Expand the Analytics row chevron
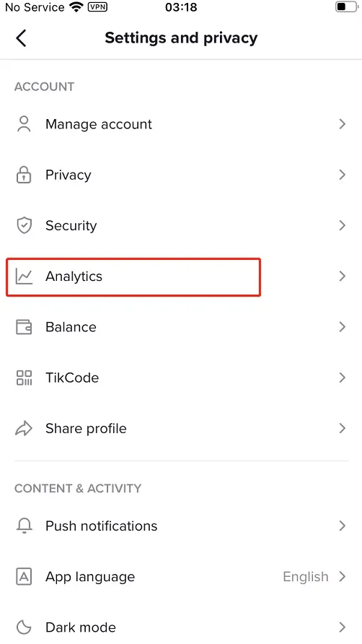The width and height of the screenshot is (362, 644). [x=343, y=277]
